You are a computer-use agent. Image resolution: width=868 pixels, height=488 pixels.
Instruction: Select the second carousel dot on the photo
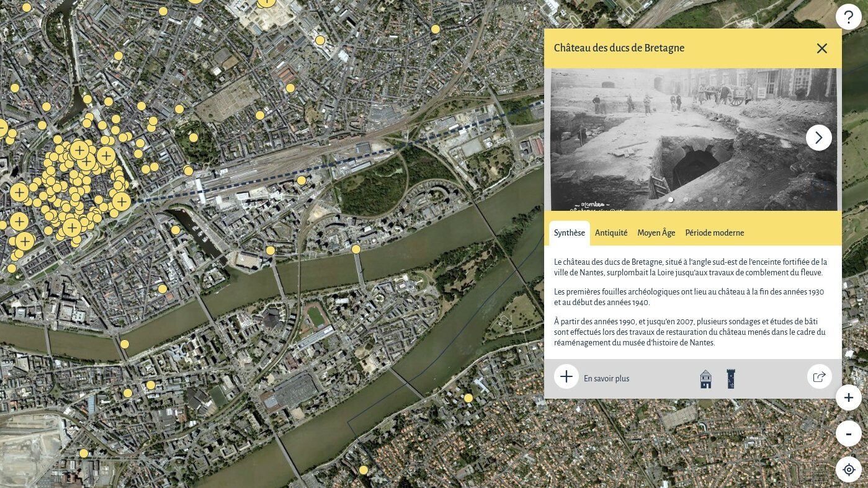pyautogui.click(x=686, y=200)
